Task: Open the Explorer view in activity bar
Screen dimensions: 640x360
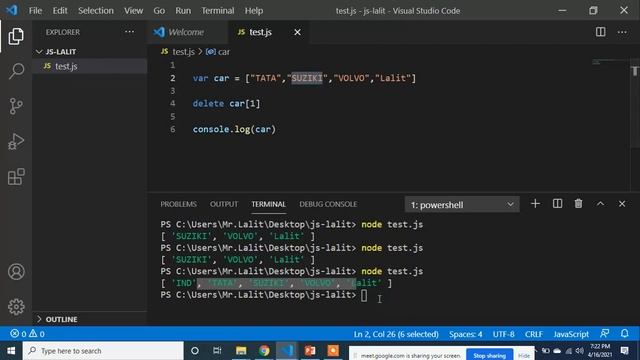Action: [16, 36]
